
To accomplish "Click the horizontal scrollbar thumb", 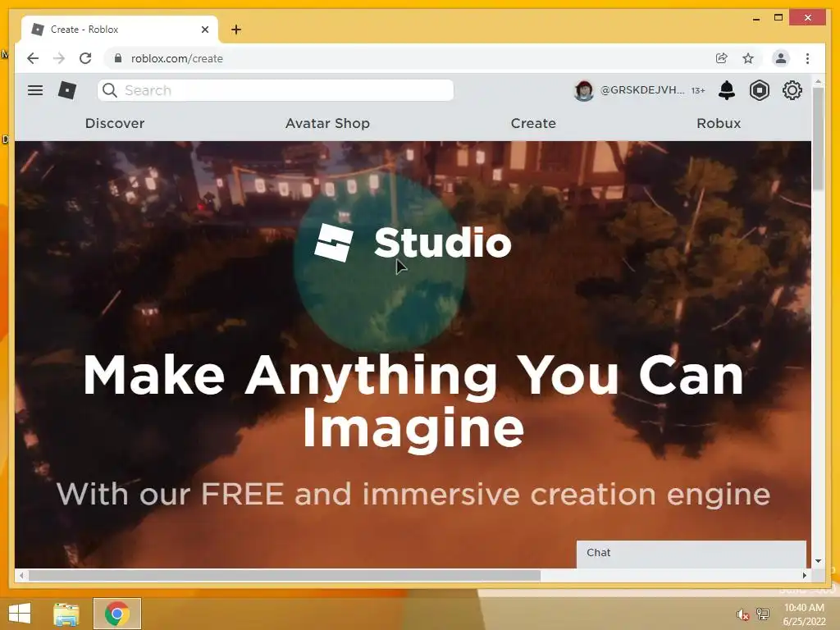I will [285, 575].
